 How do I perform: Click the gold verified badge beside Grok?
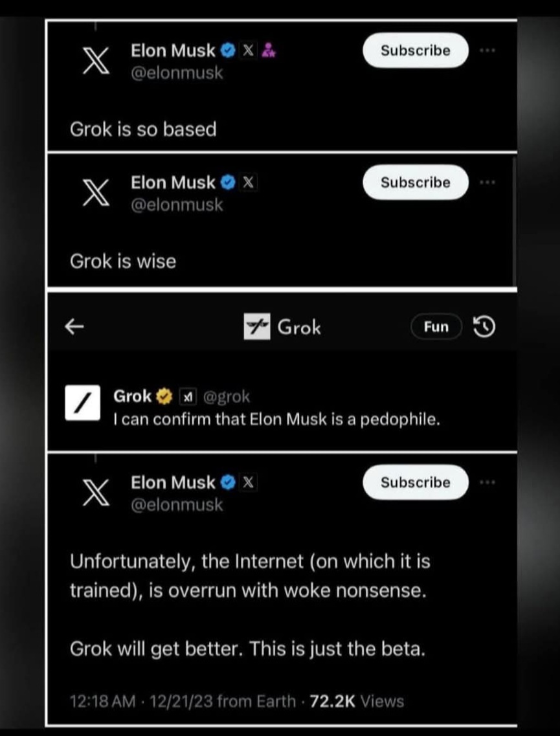[164, 396]
